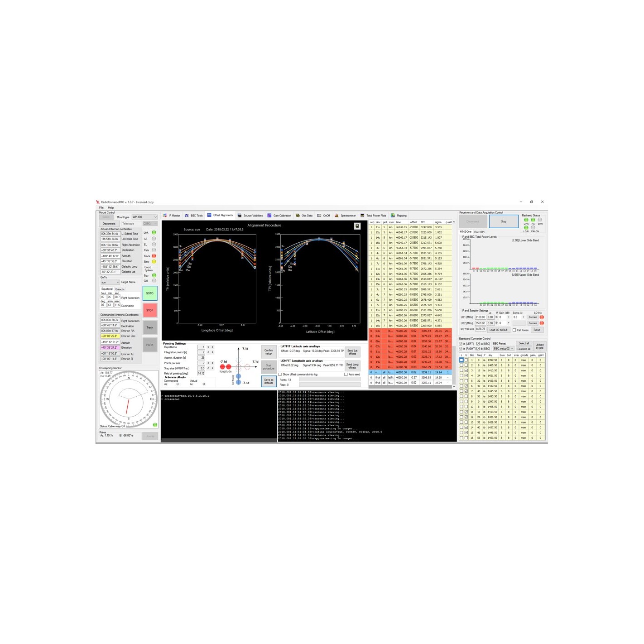Screen dimensions: 644x644
Task: Click the Load LO default button
Action: 498,330
